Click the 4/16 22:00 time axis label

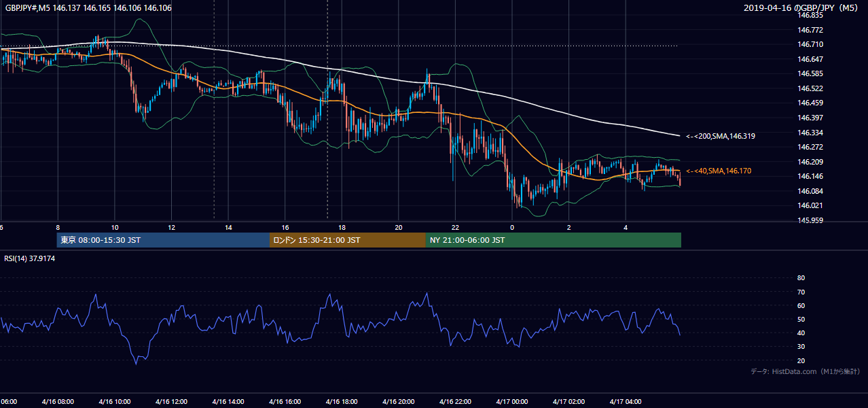456,401
